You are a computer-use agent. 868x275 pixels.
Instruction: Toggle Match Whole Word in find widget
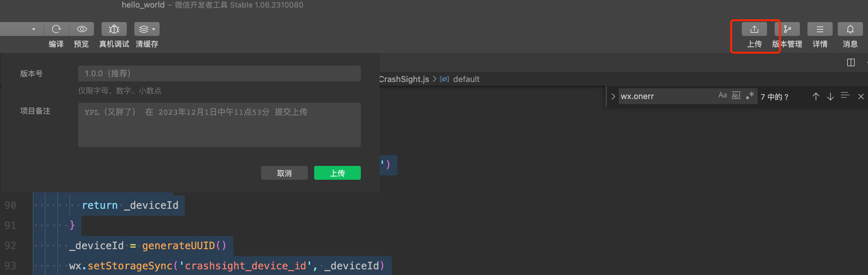[736, 95]
